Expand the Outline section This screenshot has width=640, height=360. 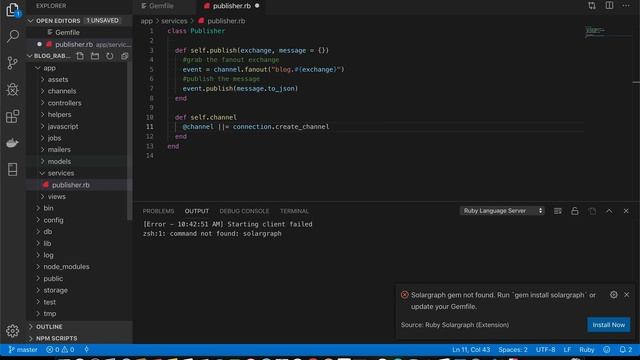pos(80,327)
